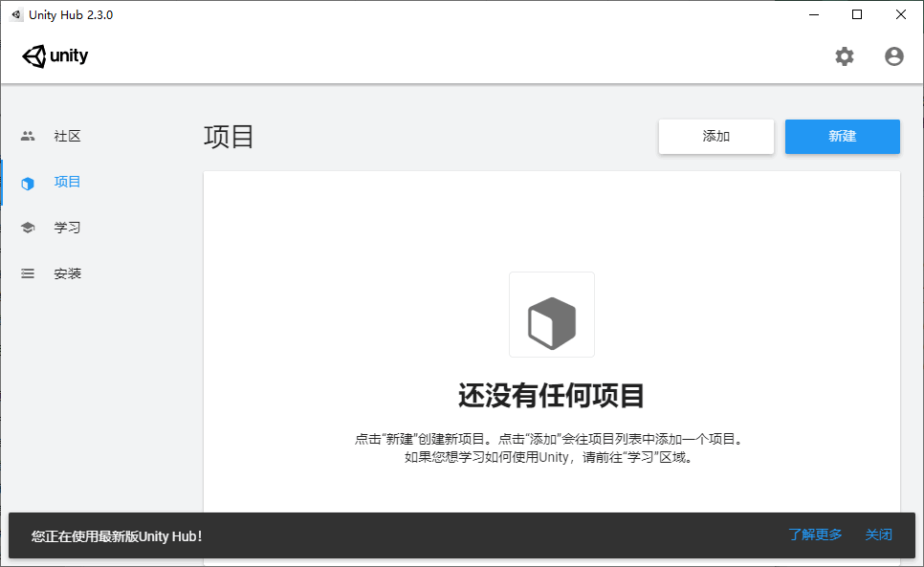Click the 学习 graduation cap icon
The height and width of the screenshot is (567, 924).
(28, 228)
